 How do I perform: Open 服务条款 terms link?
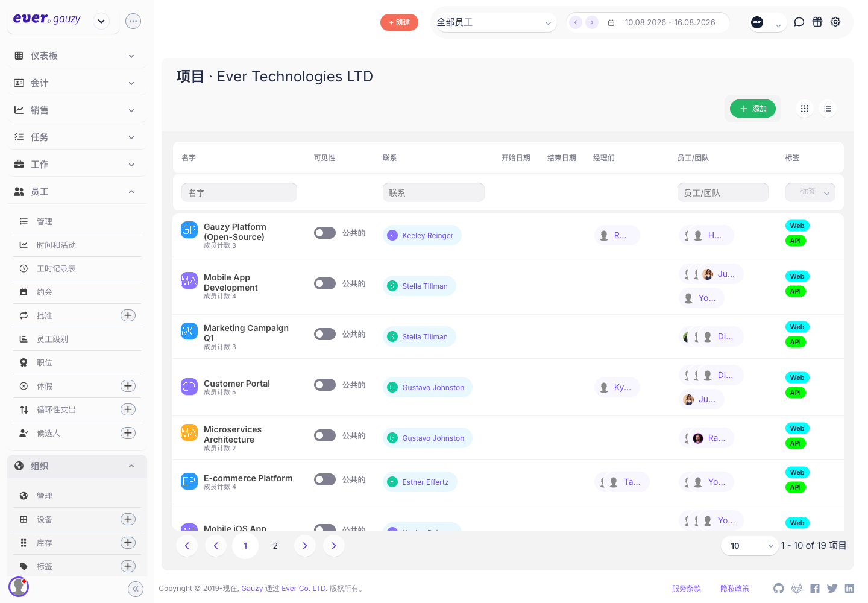pos(687,589)
